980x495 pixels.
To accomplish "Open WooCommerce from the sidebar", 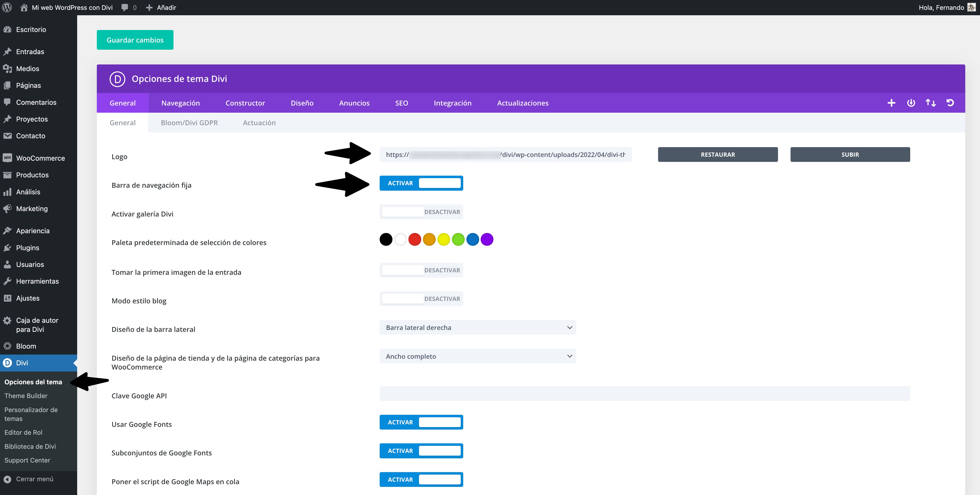I will [x=40, y=158].
